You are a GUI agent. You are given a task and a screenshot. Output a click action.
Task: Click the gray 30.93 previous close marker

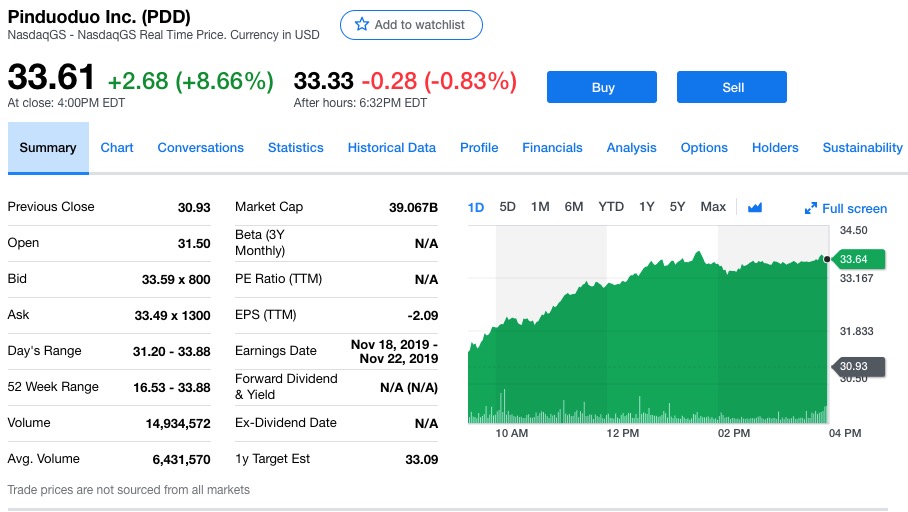pyautogui.click(x=859, y=366)
